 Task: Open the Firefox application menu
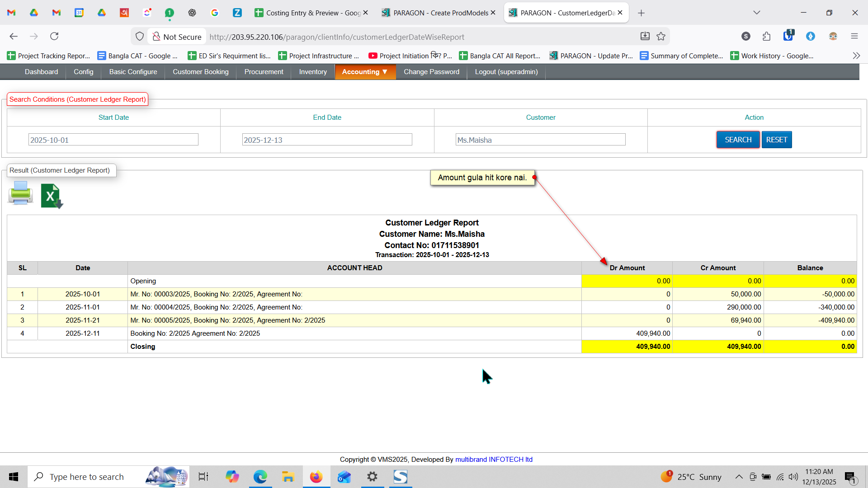pos(854,36)
